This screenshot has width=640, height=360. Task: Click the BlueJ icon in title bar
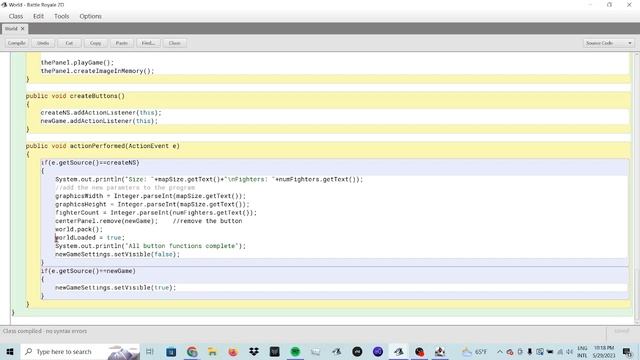click(x=4, y=4)
